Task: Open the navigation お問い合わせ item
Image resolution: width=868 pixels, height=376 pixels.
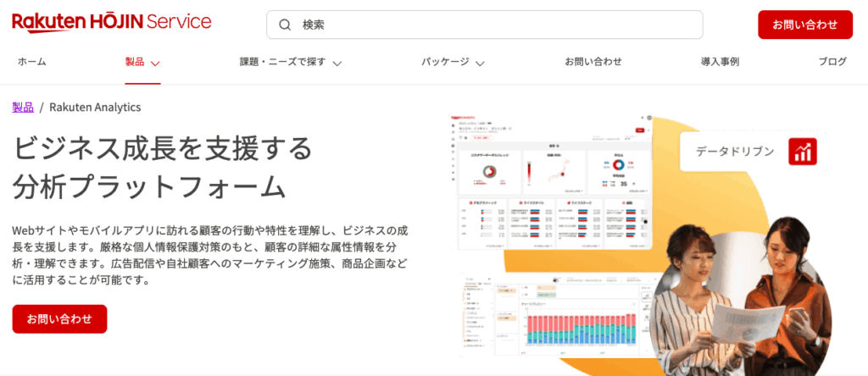Action: 593,62
